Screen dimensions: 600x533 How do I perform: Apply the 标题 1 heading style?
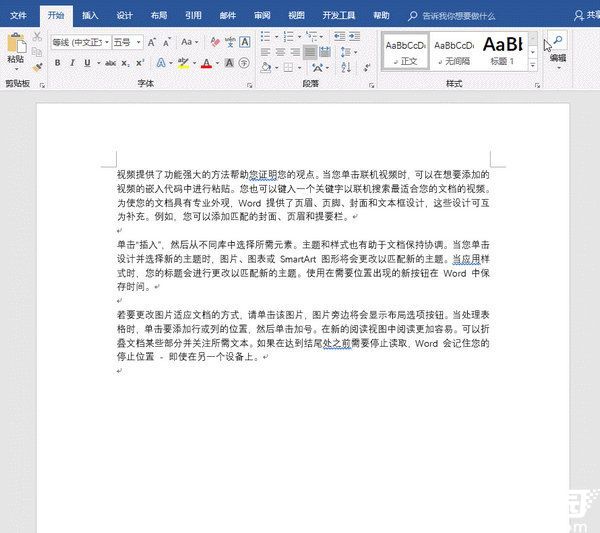point(501,49)
